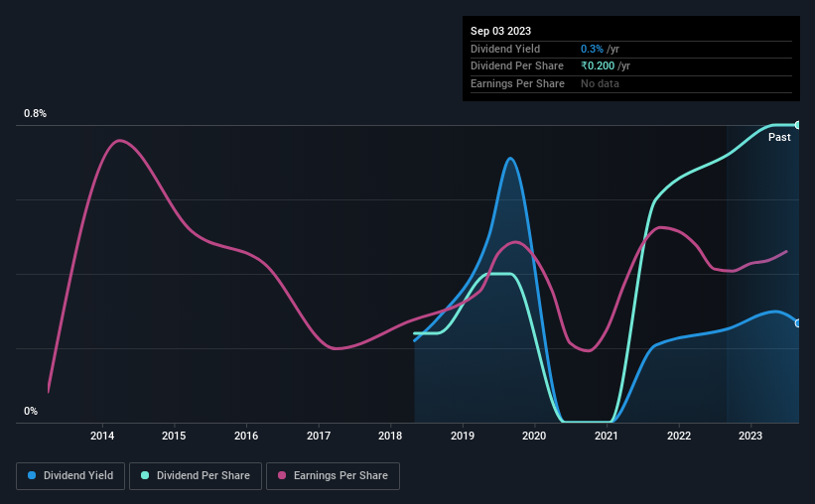
Task: Click the Dividend Yield endpoint marker
Action: (x=798, y=323)
